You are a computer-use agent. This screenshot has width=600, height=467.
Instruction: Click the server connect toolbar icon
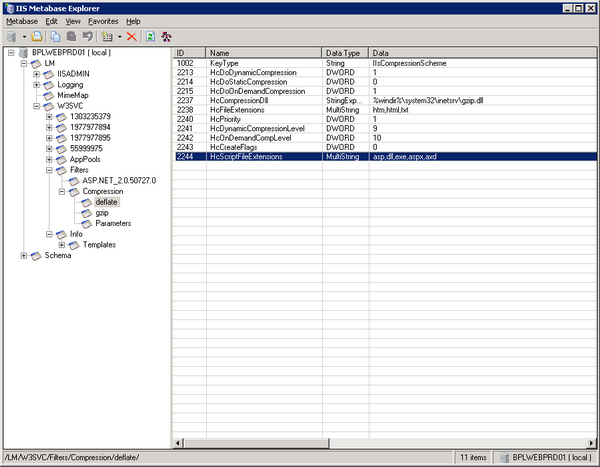coord(11,36)
